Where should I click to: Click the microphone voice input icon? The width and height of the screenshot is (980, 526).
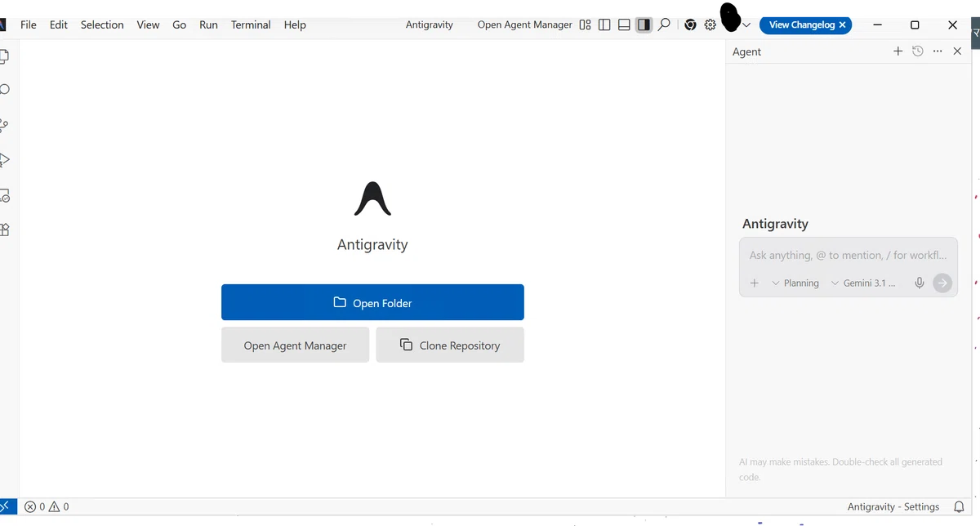[x=920, y=283]
